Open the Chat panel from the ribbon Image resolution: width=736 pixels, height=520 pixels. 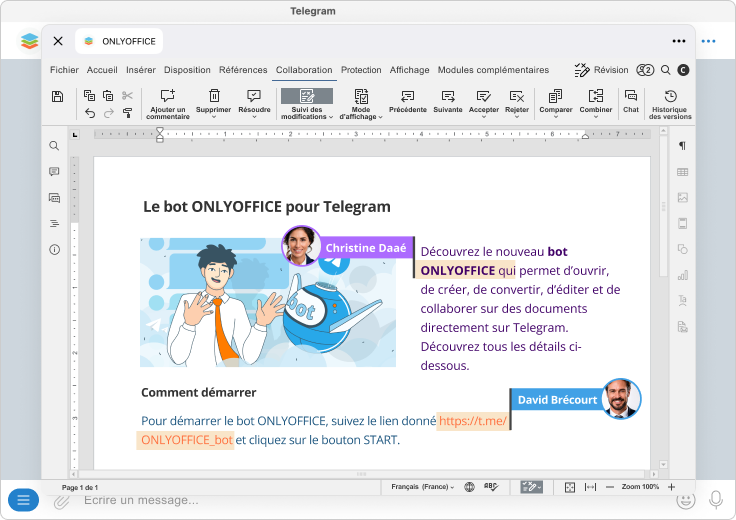point(631,101)
